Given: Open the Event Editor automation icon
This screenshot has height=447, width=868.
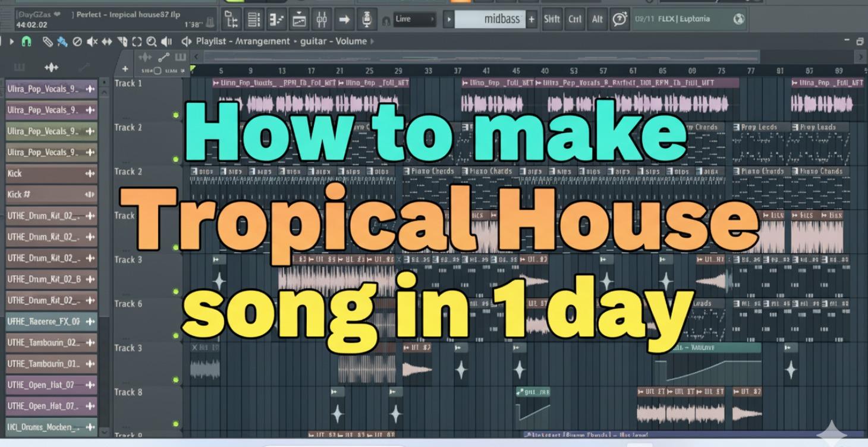Looking at the screenshot, I should pos(299,20).
